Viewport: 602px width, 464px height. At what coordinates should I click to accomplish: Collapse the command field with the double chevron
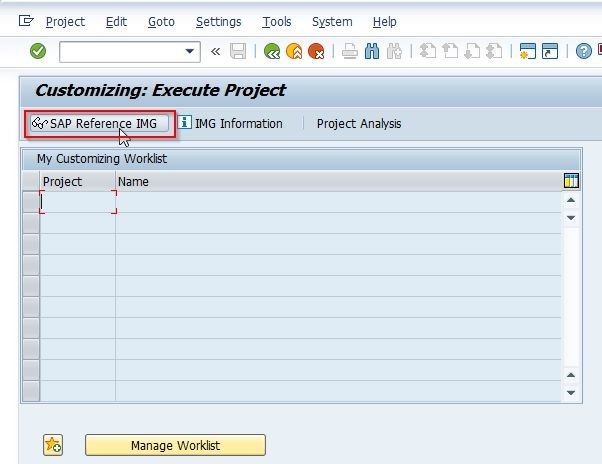215,51
